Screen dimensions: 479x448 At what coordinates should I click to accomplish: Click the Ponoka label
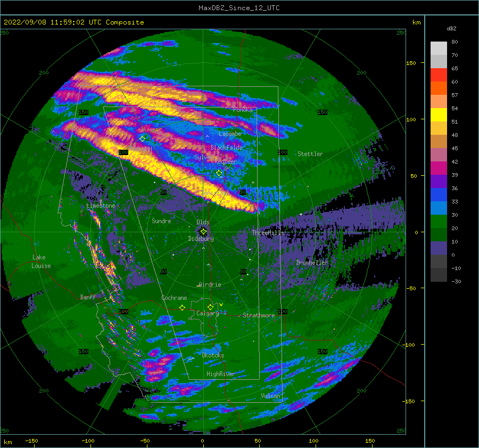click(x=243, y=110)
